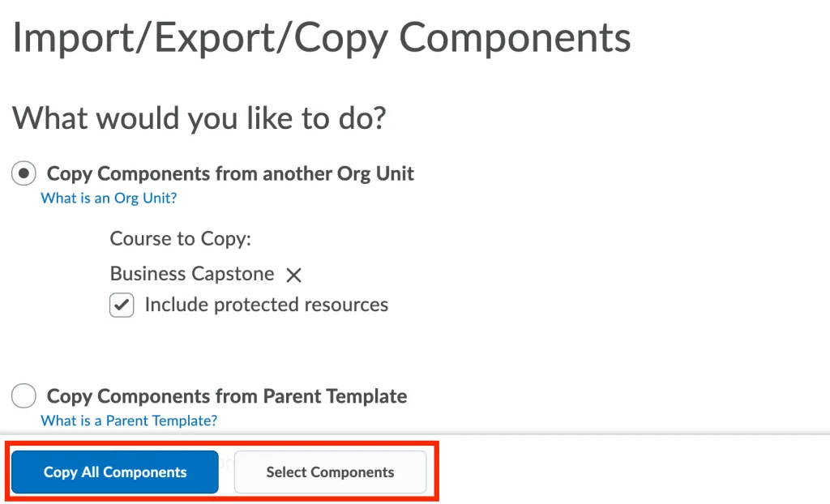Click the empty circle beside Parent Template option
This screenshot has width=830, height=504.
(x=24, y=396)
